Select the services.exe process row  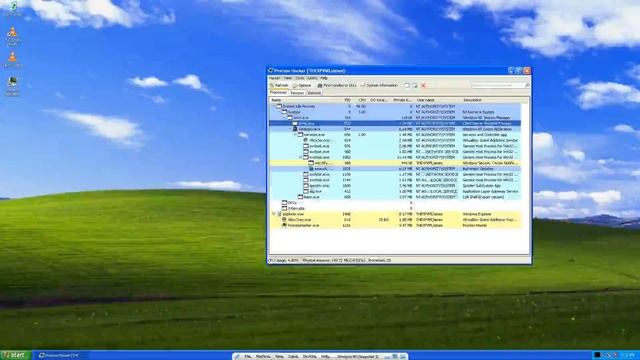point(395,134)
